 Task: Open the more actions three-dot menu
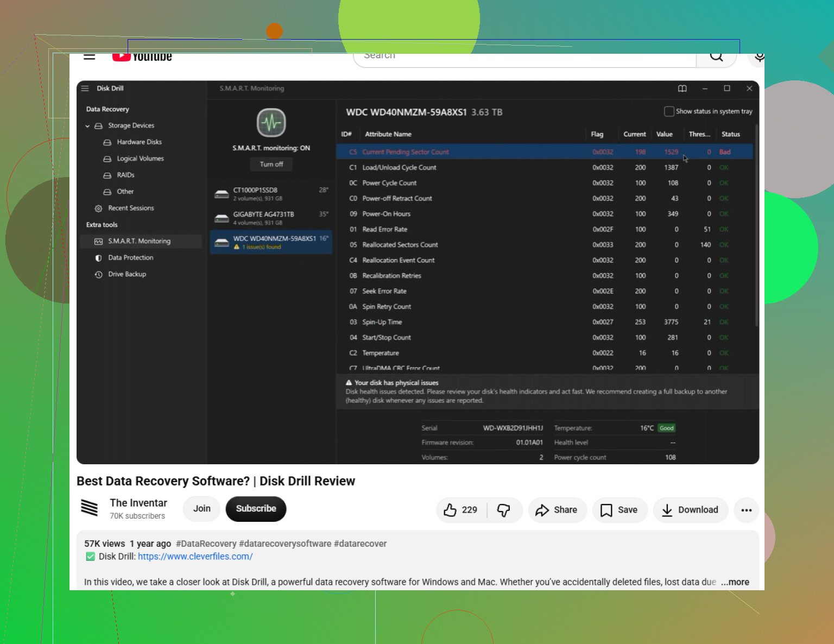coord(747,510)
